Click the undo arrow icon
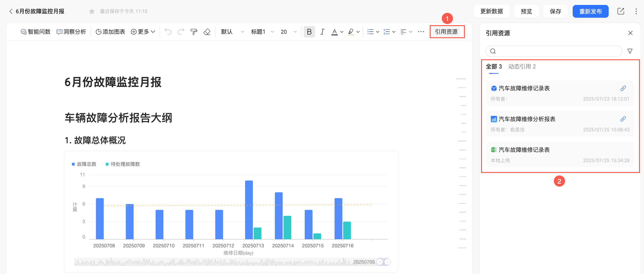The image size is (644, 274). (168, 32)
